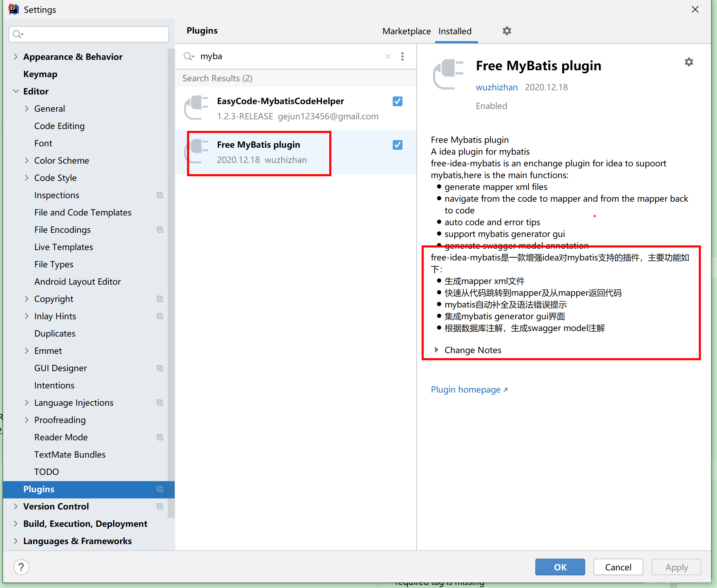Screen dimensions: 717x588
Task: Click the project-level icon beside Plugins
Action: tap(160, 489)
